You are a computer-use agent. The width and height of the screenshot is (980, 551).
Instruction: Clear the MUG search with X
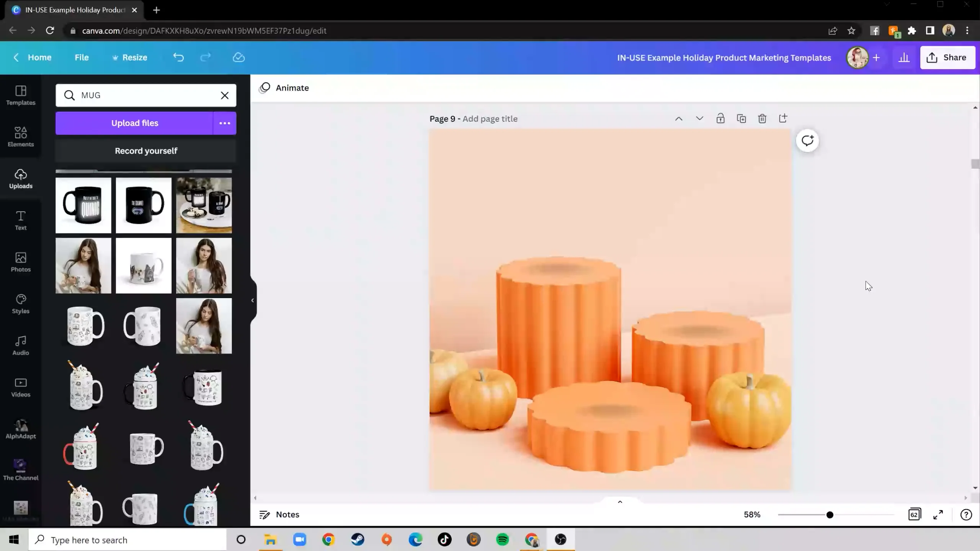coord(225,95)
